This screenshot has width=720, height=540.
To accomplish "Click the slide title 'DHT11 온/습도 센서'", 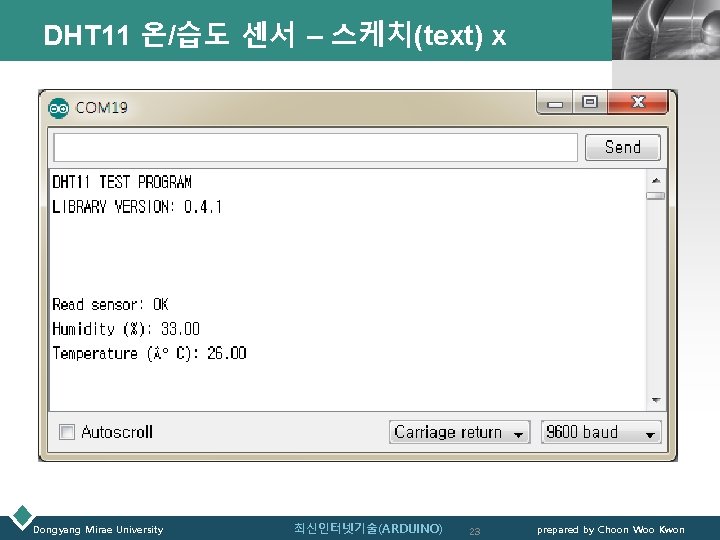I will (169, 35).
